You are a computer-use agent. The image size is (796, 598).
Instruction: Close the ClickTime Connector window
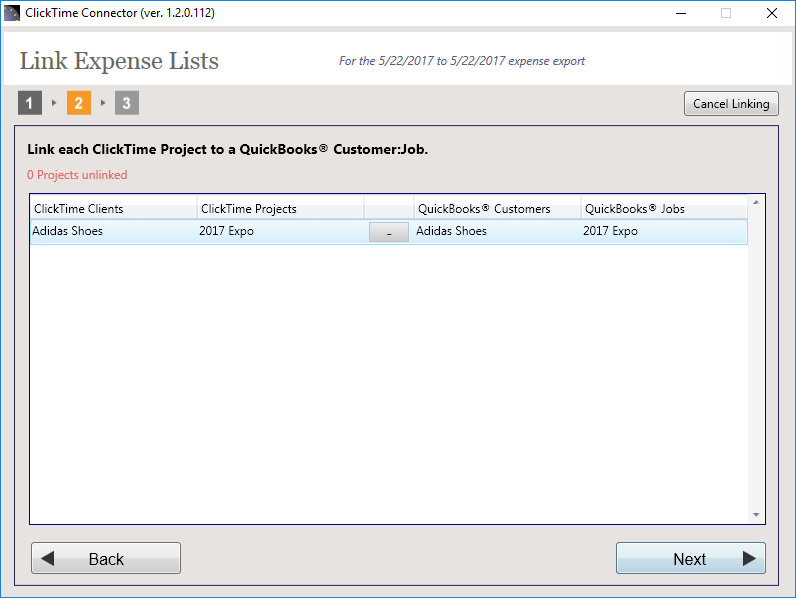pyautogui.click(x=772, y=13)
